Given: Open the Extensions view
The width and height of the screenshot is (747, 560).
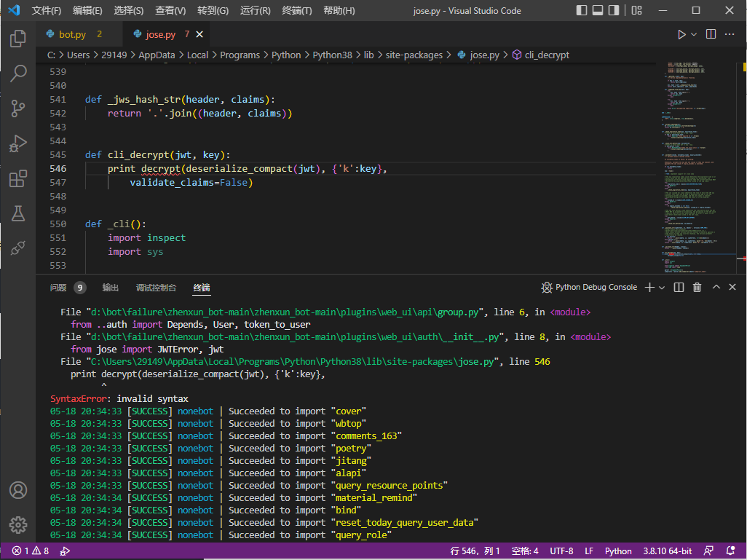Looking at the screenshot, I should pos(18,178).
